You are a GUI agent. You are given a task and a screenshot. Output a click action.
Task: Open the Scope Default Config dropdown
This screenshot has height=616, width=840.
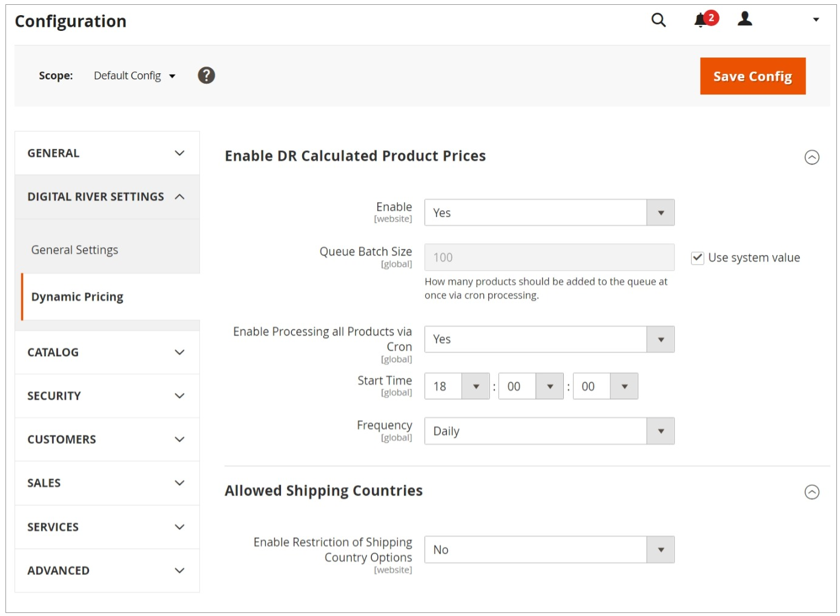point(134,76)
